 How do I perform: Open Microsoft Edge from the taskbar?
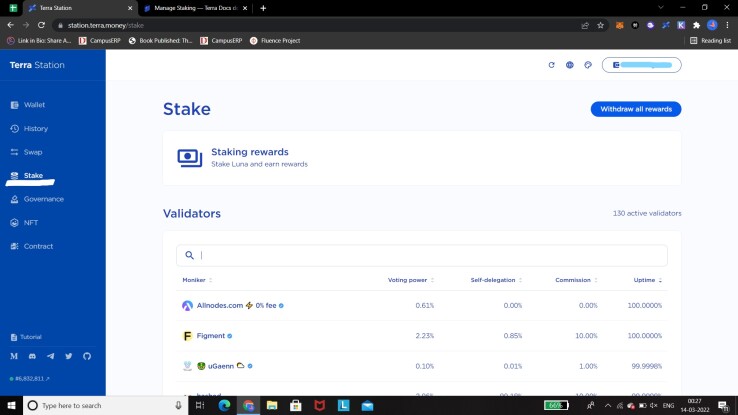(225, 405)
